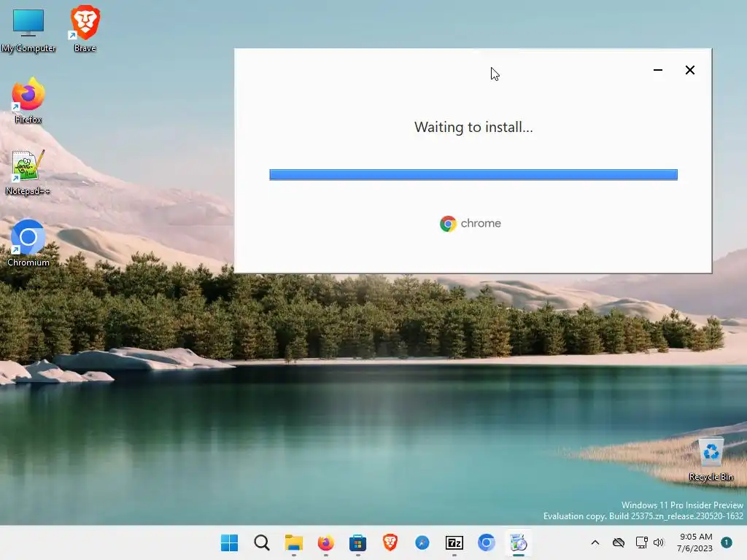Open taskbar Search
The image size is (747, 560).
[x=262, y=542]
